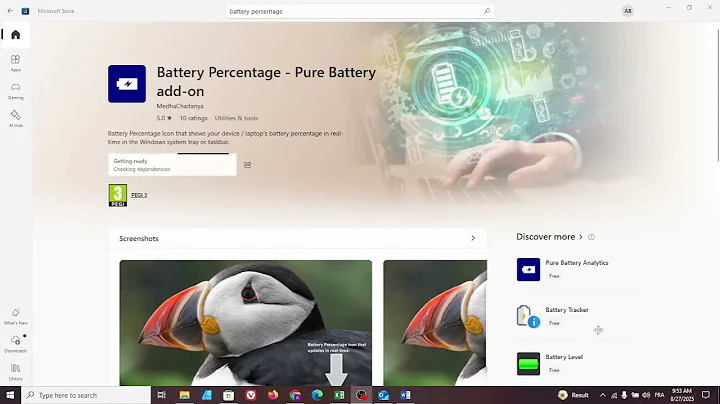Open Microsoft Store taskbar icon
This screenshot has height=404, width=720.
[x=228, y=395]
